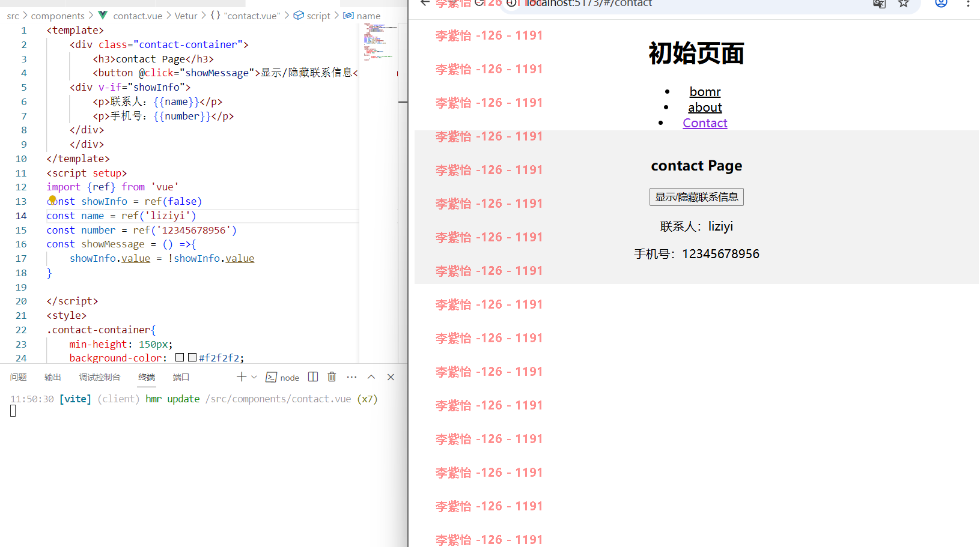This screenshot has height=547, width=980.
Task: Select the node terminal instance
Action: (282, 377)
